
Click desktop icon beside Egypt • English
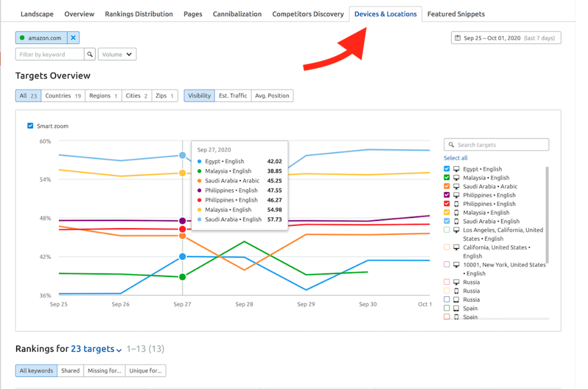coord(456,169)
